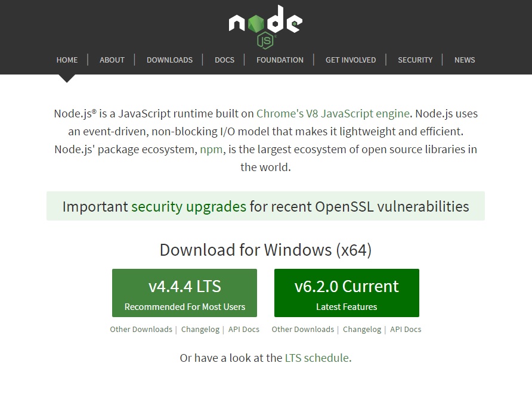The width and height of the screenshot is (532, 394).
Task: Open API Docs under v4.4.4 LTS
Action: [x=243, y=329]
